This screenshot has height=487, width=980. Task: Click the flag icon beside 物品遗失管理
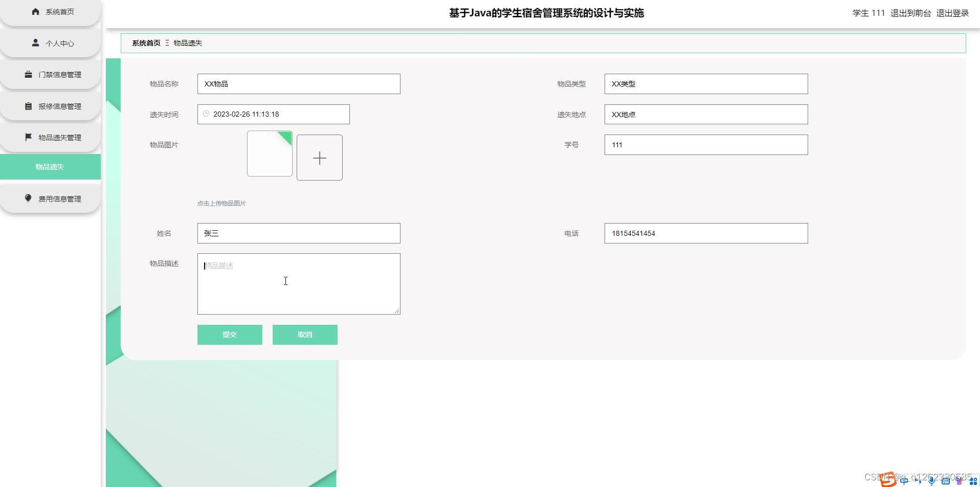point(29,137)
